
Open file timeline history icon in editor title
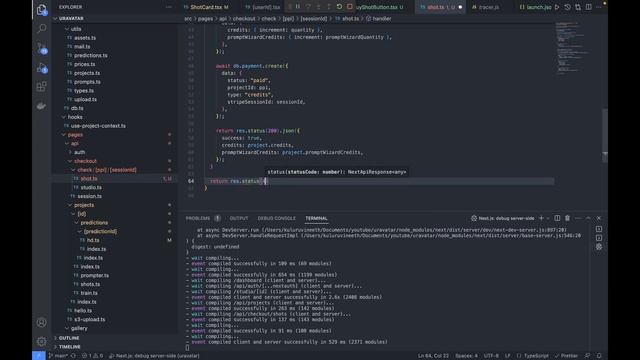click(x=567, y=7)
